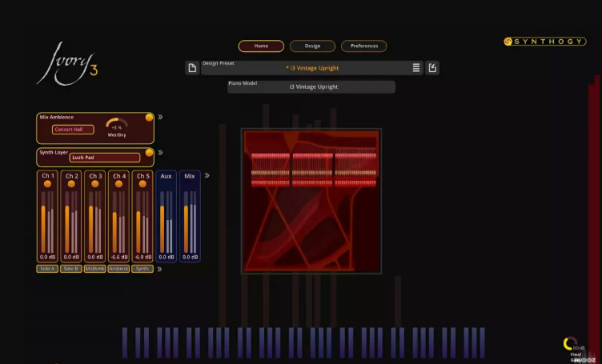Viewport: 602px width, 364px height.
Task: Adjust the Final Gain knob
Action: (570, 343)
